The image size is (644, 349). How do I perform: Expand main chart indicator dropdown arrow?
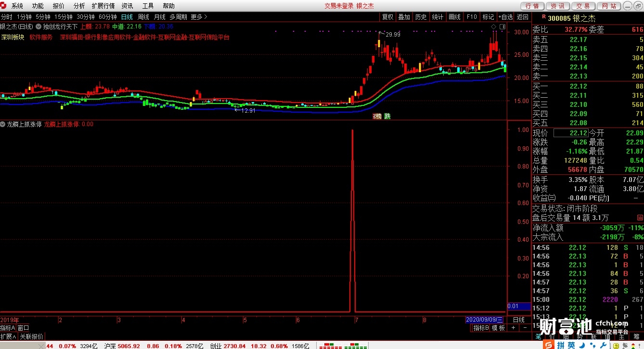[39, 26]
